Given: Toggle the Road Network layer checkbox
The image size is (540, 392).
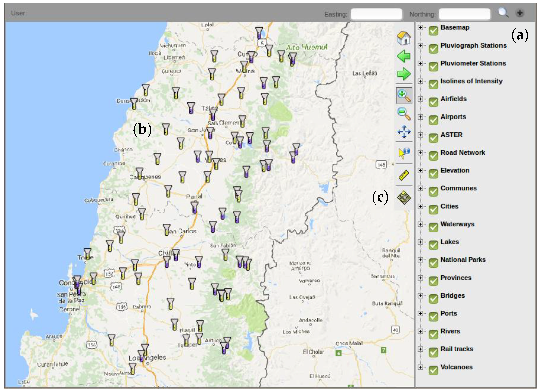Looking at the screenshot, I should point(433,156).
